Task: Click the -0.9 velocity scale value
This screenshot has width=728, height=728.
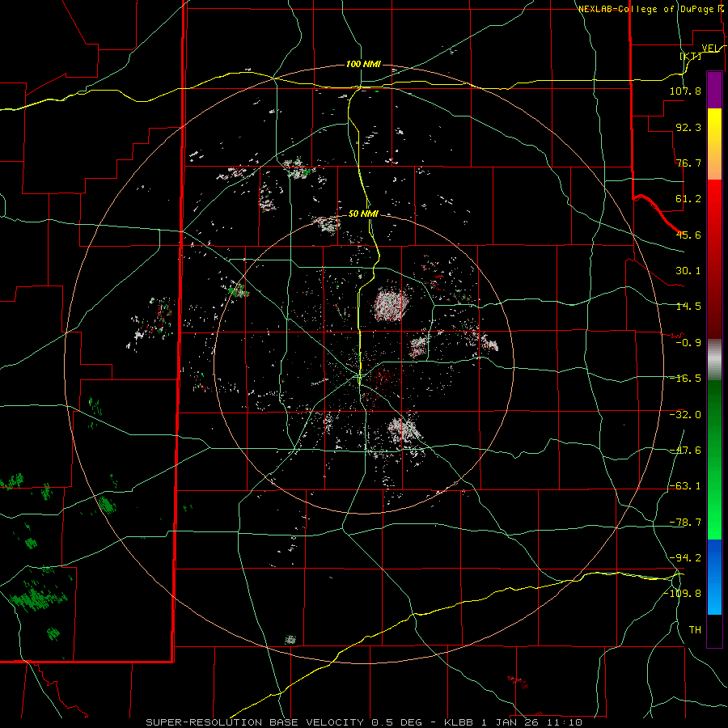Action: point(688,343)
